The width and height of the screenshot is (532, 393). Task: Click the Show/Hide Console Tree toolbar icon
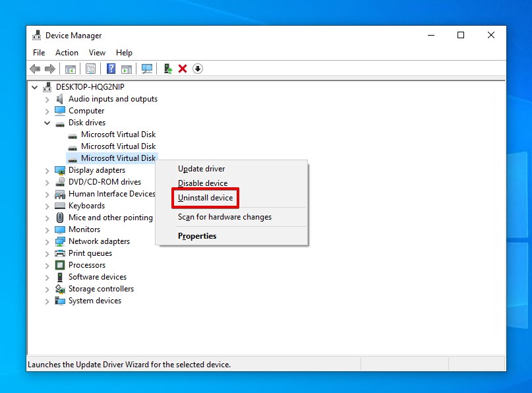pyautogui.click(x=70, y=69)
